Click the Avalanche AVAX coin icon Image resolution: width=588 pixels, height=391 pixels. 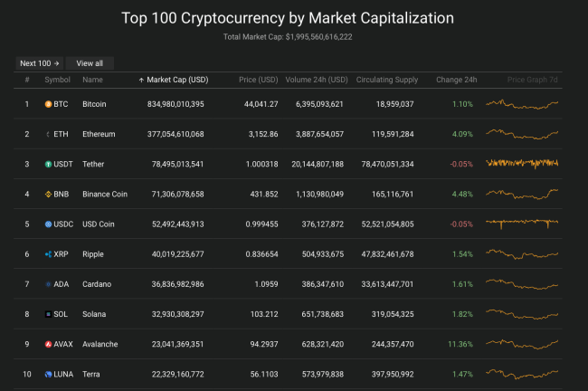pyautogui.click(x=48, y=345)
